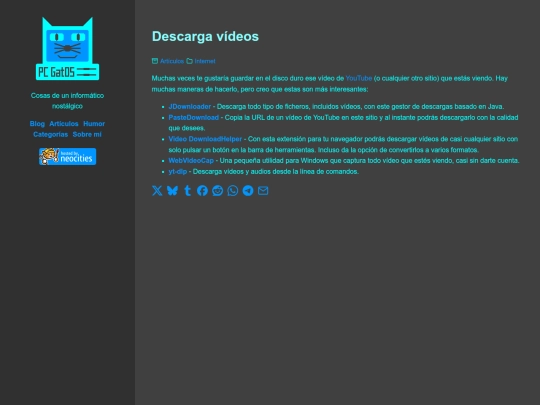540x405 pixels.
Task: Open the JDownloader link
Action: pos(190,106)
